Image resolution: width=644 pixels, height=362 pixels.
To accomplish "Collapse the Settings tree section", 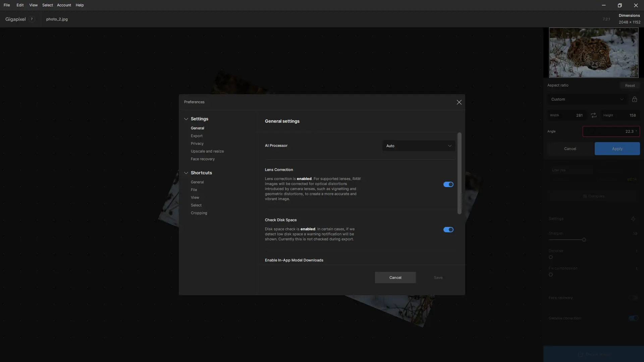I will (186, 119).
